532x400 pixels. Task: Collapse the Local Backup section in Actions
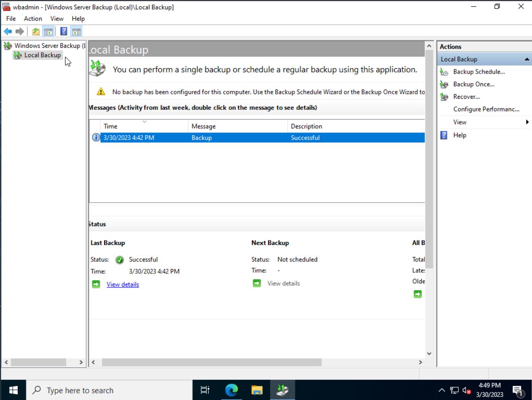(527, 59)
